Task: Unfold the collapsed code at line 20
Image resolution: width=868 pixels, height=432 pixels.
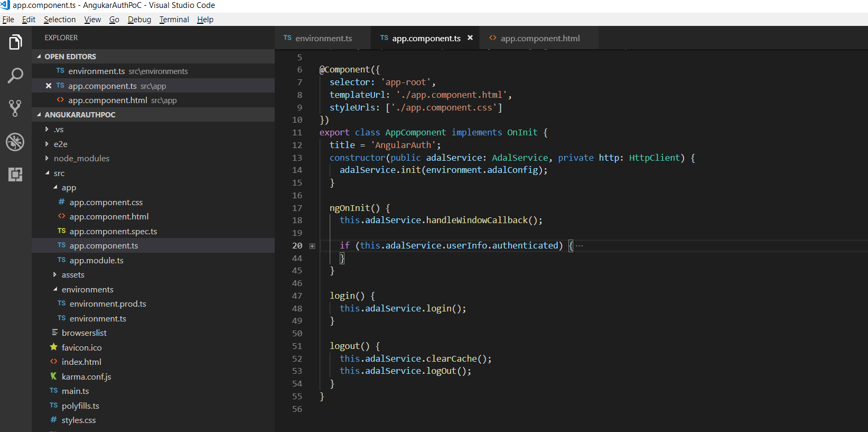Action: pyautogui.click(x=312, y=246)
